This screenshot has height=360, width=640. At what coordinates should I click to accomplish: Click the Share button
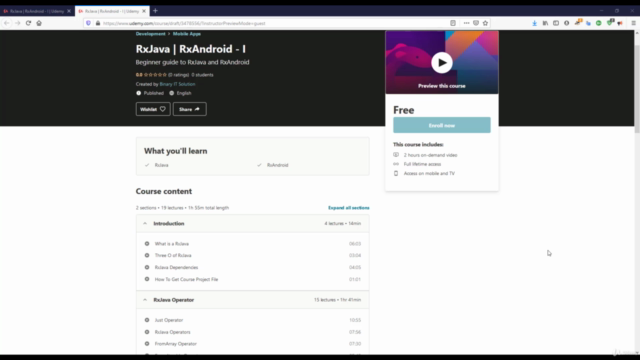190,109
